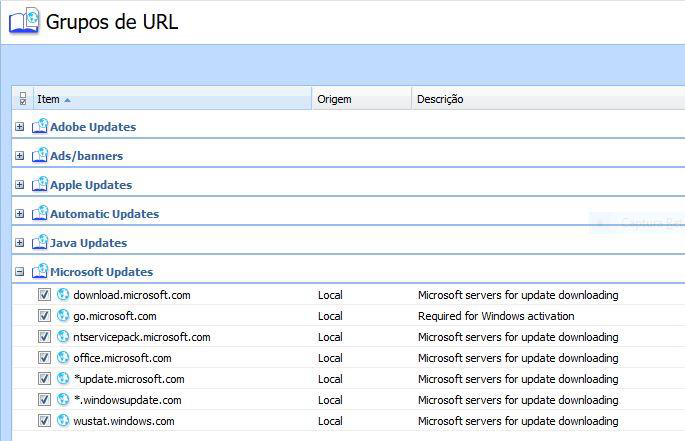
Task: Sort by the Descrição column header
Action: coord(548,99)
